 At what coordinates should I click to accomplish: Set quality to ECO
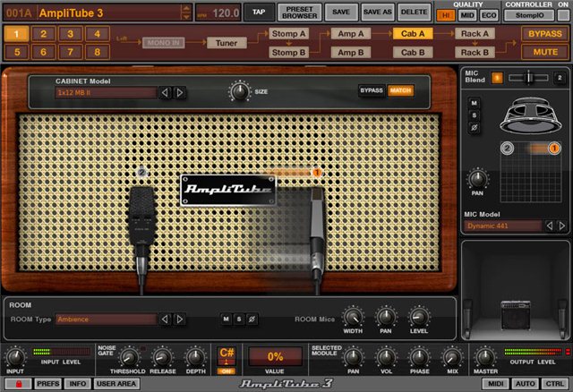tap(489, 15)
